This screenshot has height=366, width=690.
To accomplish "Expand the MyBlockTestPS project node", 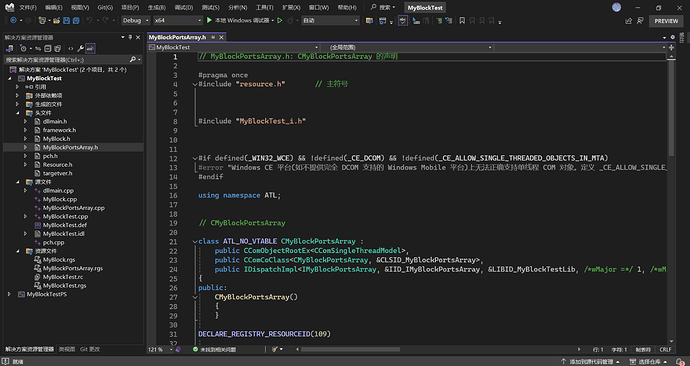I will (x=10, y=294).
